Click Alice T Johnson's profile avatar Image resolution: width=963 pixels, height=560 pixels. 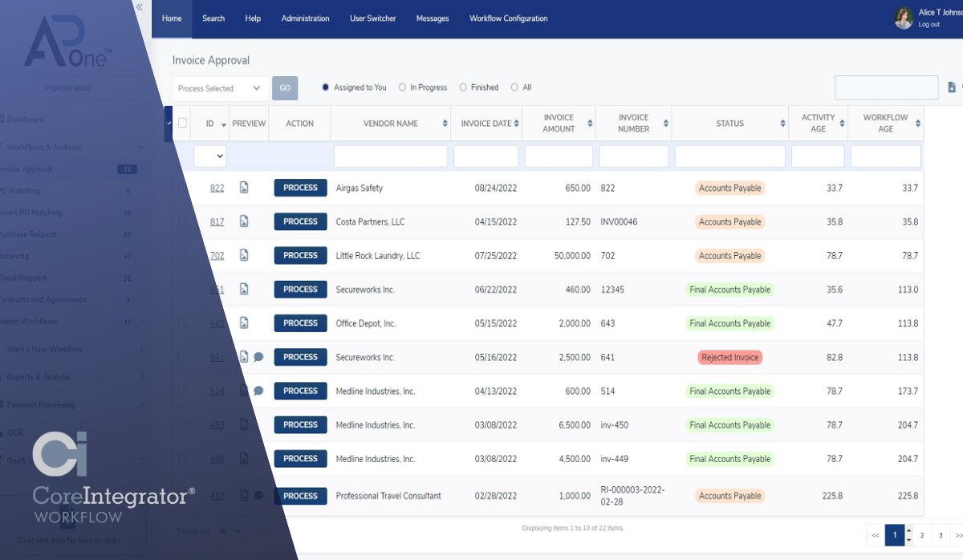903,17
